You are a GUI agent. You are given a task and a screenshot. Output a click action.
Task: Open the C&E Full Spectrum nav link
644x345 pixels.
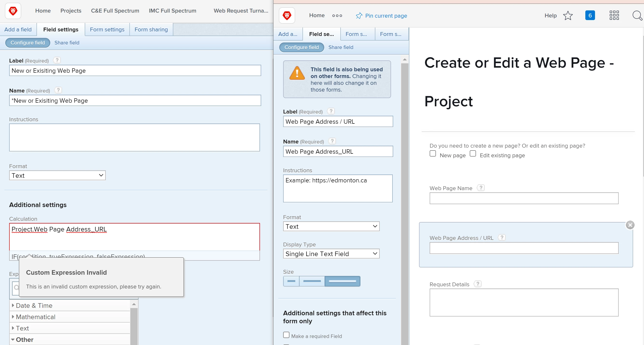coord(115,11)
